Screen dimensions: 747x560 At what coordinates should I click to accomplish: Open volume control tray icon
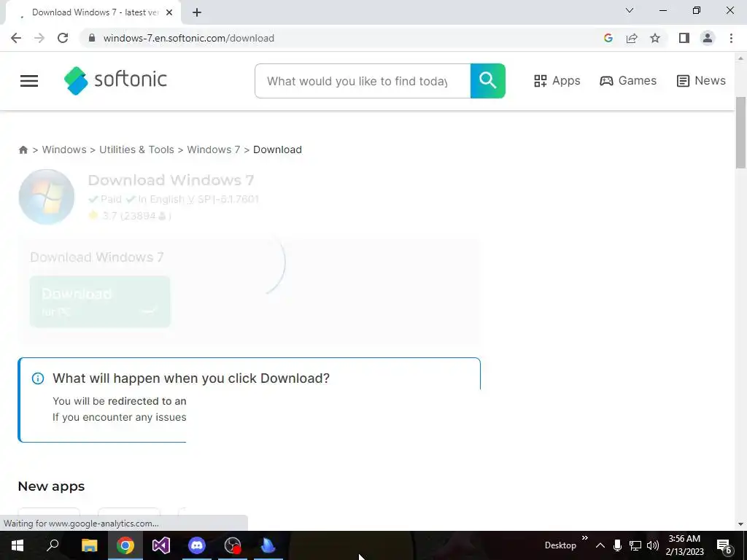pyautogui.click(x=653, y=545)
